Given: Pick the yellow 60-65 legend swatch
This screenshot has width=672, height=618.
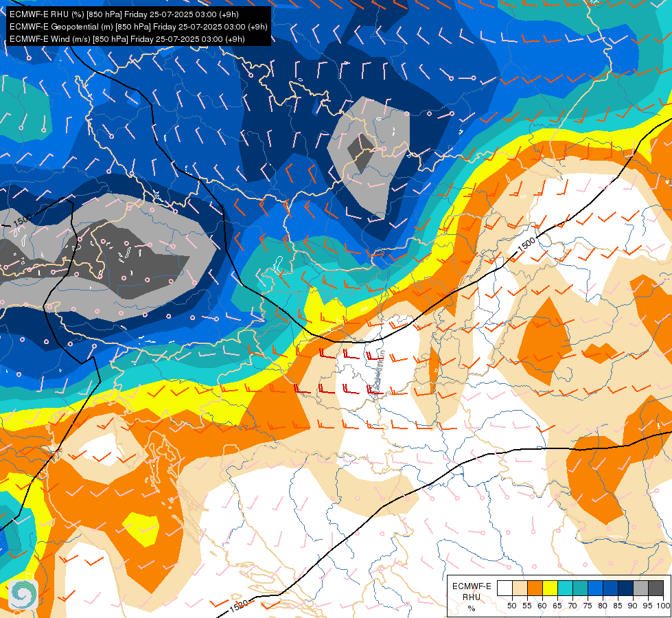Looking at the screenshot, I should [550, 588].
